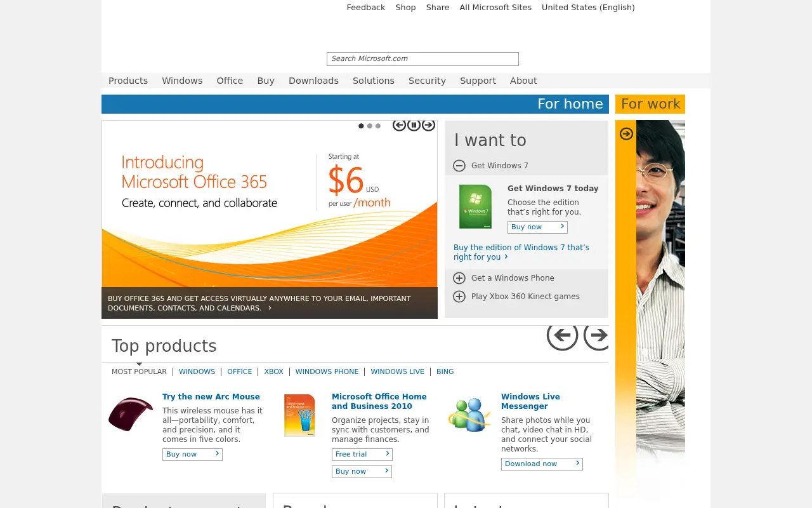Click the Search Microsoft.com field
This screenshot has height=508, width=812.
click(422, 59)
